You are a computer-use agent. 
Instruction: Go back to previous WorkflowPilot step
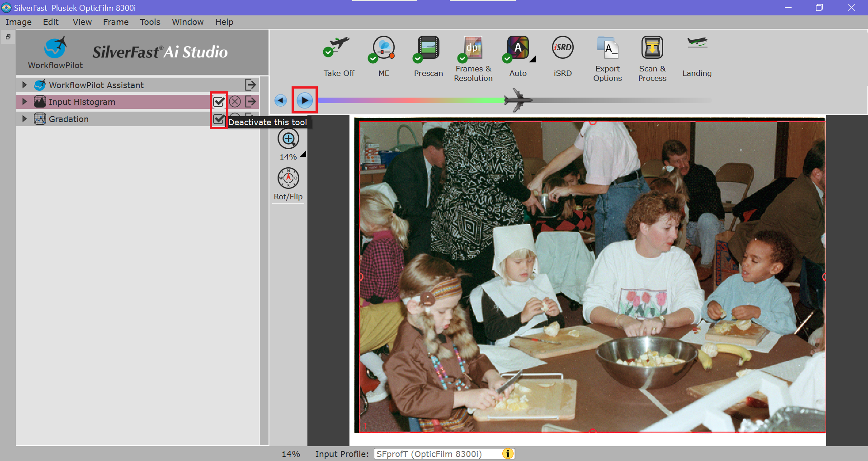(281, 100)
